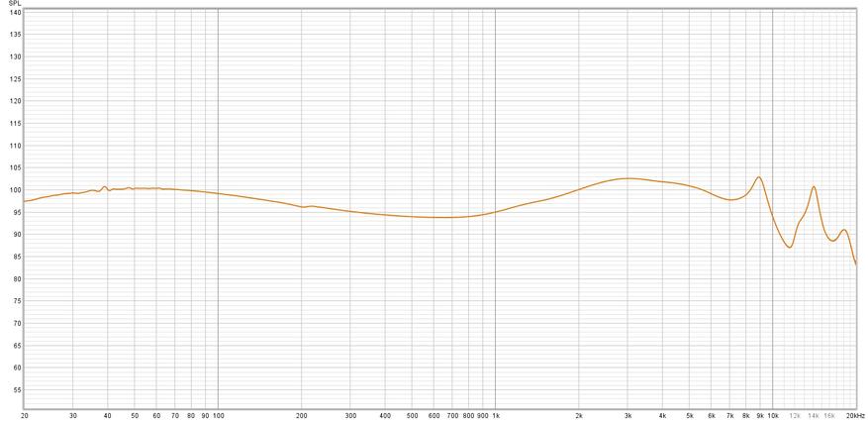Click the 85 SPL axis label
Image resolution: width=868 pixels, height=422 pixels.
pos(17,257)
